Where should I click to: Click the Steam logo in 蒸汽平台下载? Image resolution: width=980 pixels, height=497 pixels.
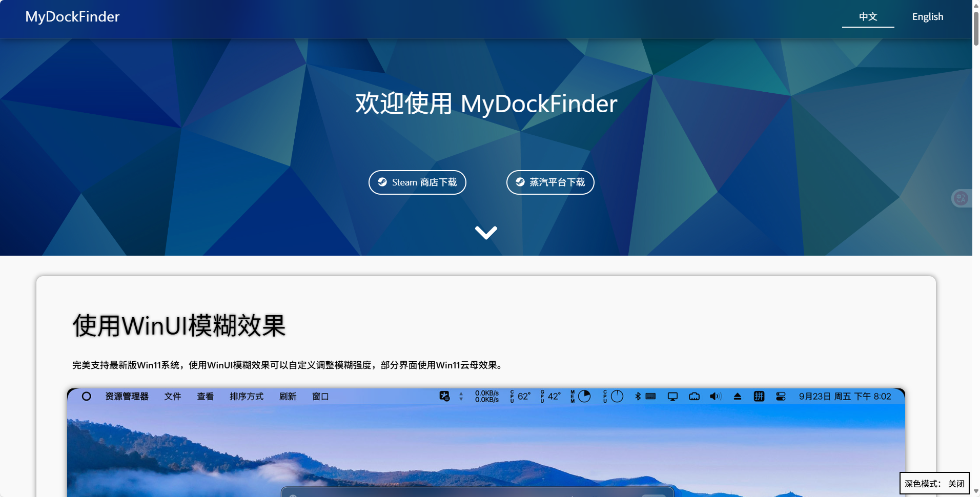click(520, 182)
